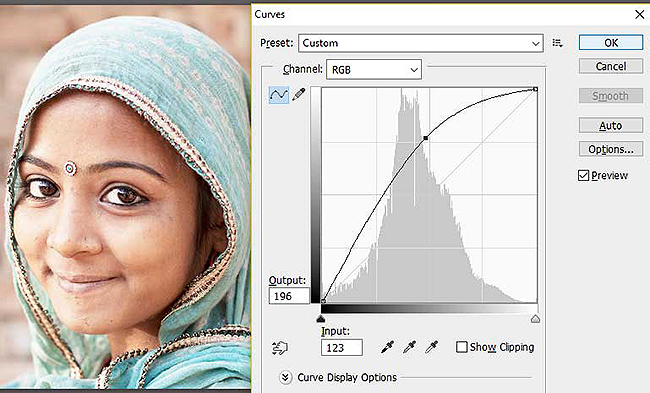Click the Auto button
This screenshot has width=650, height=393.
pyautogui.click(x=611, y=126)
